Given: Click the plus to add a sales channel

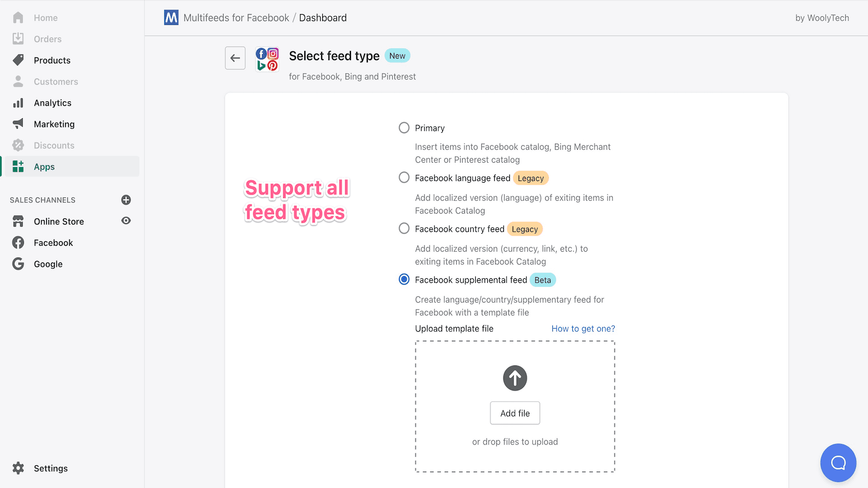Looking at the screenshot, I should (x=125, y=200).
